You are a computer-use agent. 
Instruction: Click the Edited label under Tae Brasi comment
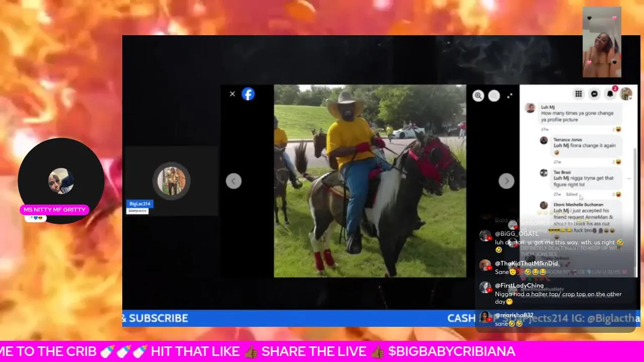click(x=572, y=194)
